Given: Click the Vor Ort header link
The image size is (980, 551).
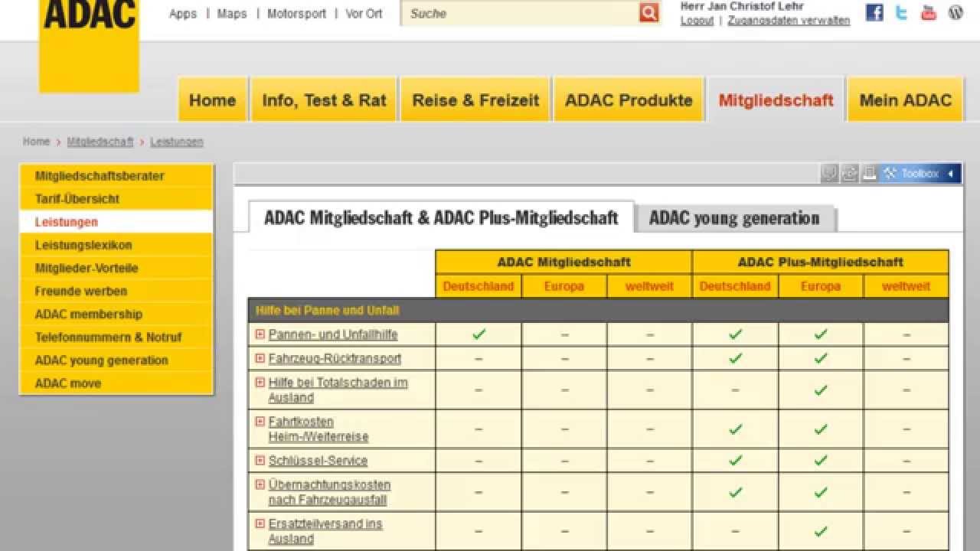Looking at the screenshot, I should pyautogui.click(x=364, y=14).
